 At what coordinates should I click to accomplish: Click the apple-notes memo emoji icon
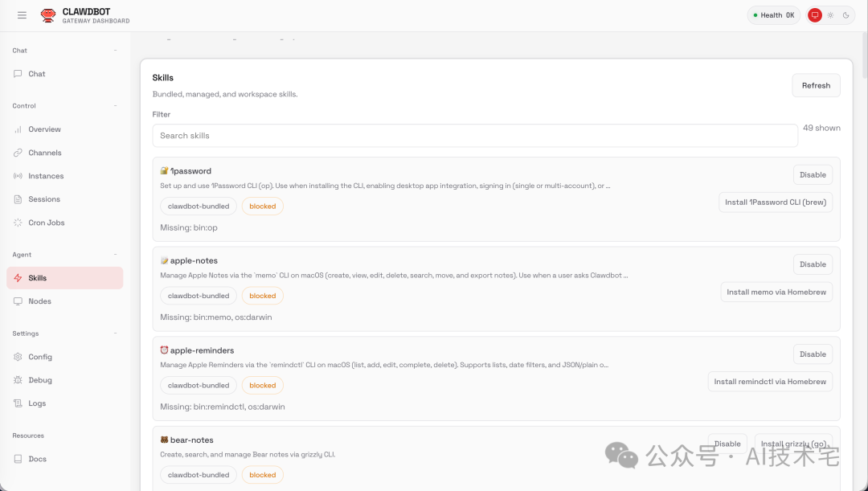click(164, 260)
